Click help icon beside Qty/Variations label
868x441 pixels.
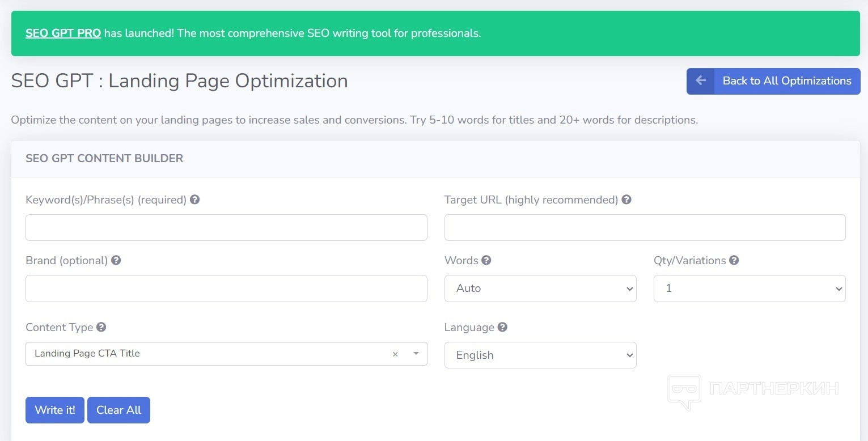tap(734, 260)
